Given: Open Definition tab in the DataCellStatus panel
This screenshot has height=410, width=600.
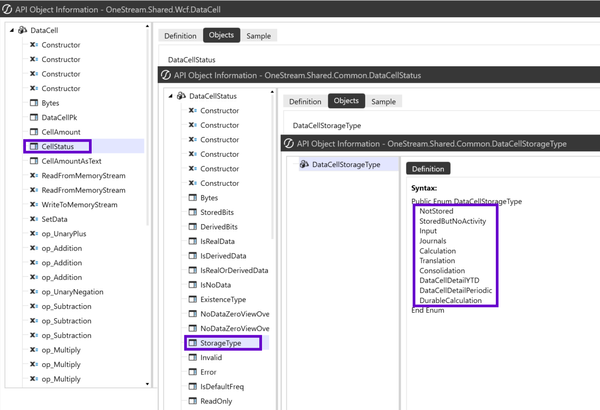Looking at the screenshot, I should tap(304, 101).
